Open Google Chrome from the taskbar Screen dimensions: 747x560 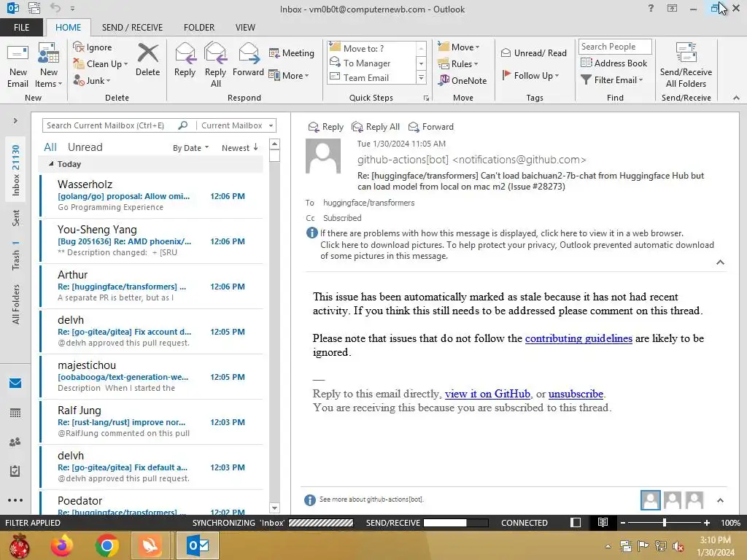pyautogui.click(x=107, y=545)
